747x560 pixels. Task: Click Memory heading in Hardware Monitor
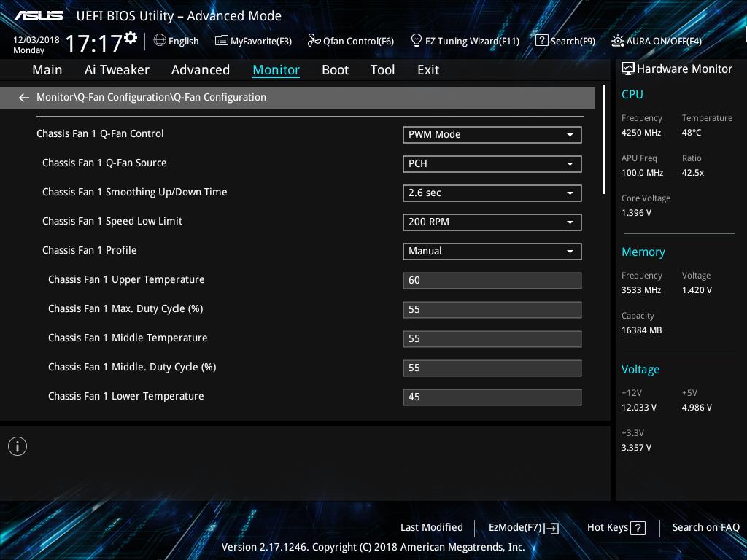[x=643, y=252]
